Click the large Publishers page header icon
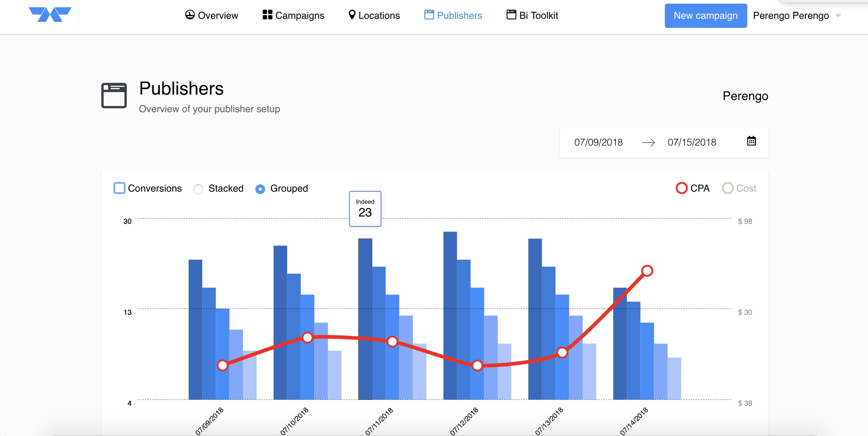Viewport: 868px width, 436px height. pyautogui.click(x=114, y=96)
